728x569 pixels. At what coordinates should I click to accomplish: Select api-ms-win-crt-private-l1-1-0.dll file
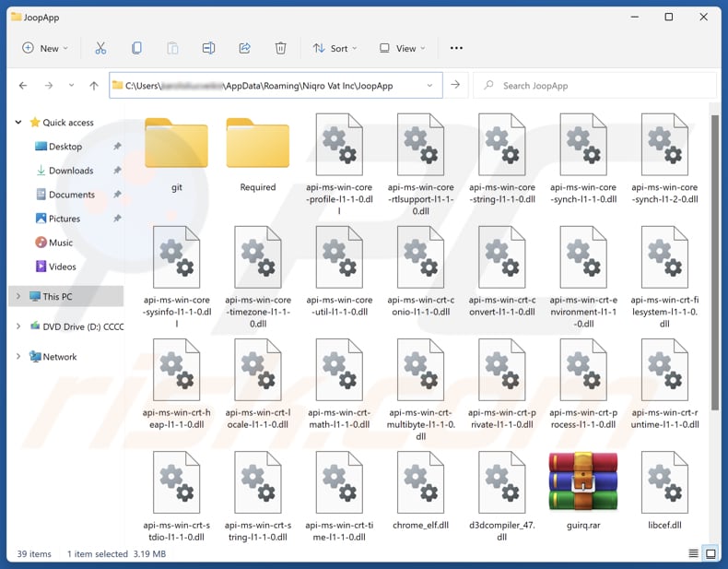(x=502, y=385)
